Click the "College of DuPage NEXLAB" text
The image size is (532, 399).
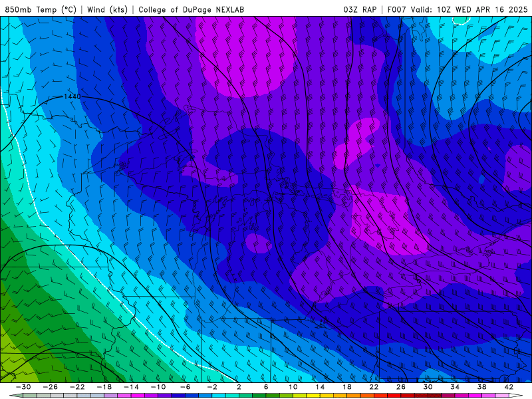coord(191,9)
